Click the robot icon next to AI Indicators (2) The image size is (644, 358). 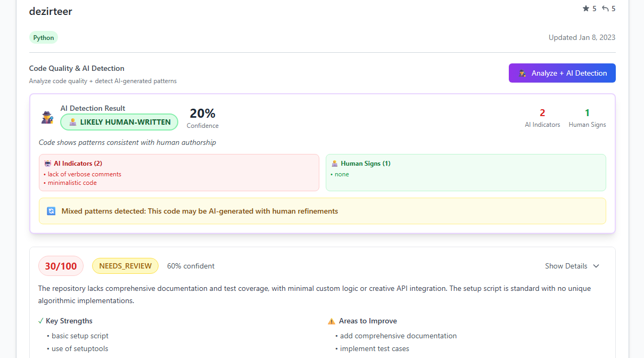pos(48,164)
